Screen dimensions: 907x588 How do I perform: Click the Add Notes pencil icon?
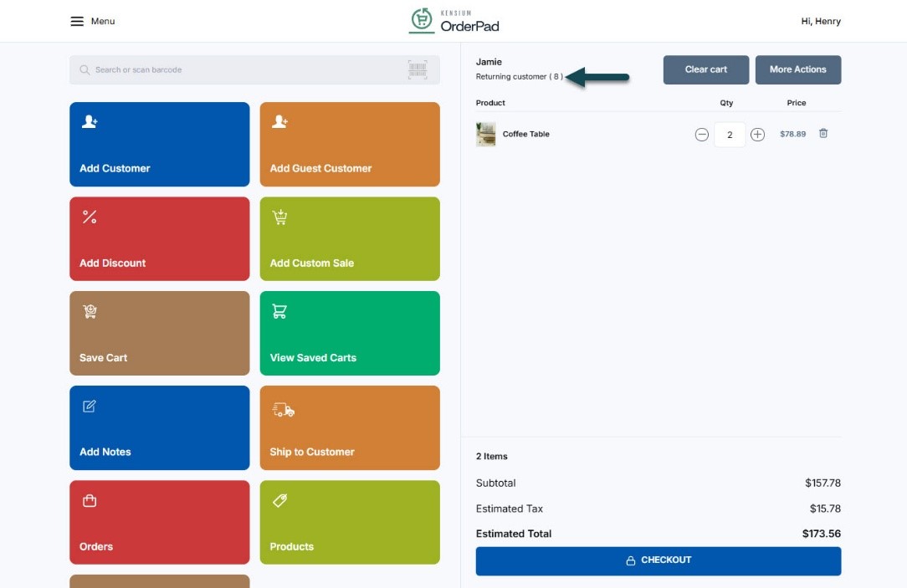(x=89, y=406)
